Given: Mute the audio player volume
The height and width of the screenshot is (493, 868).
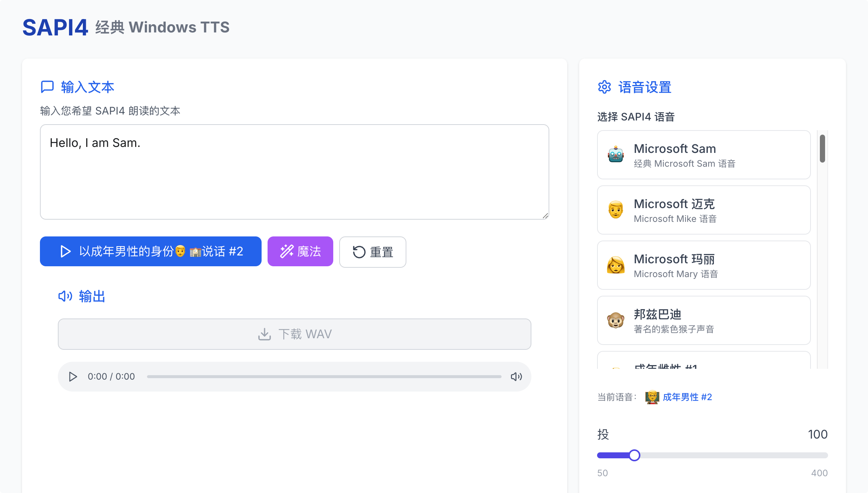Looking at the screenshot, I should tap(516, 377).
